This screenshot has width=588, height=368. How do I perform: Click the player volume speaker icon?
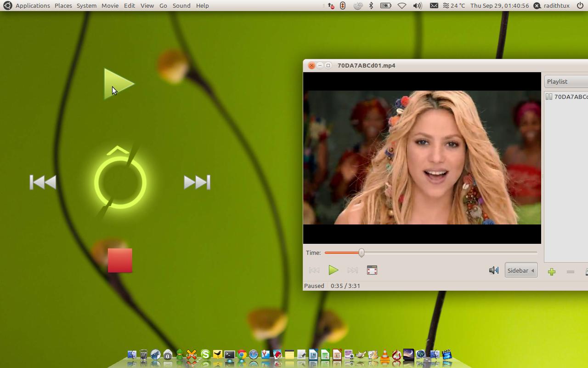coord(493,270)
